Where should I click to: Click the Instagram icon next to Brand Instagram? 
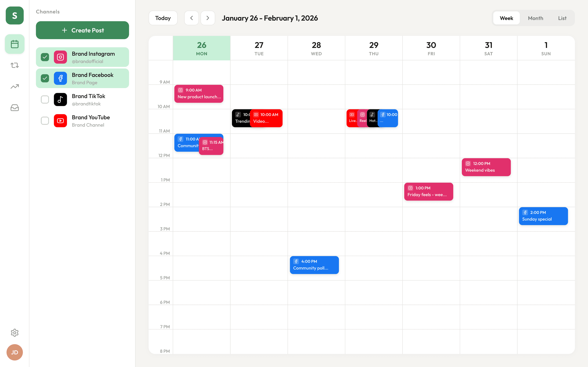[60, 57]
